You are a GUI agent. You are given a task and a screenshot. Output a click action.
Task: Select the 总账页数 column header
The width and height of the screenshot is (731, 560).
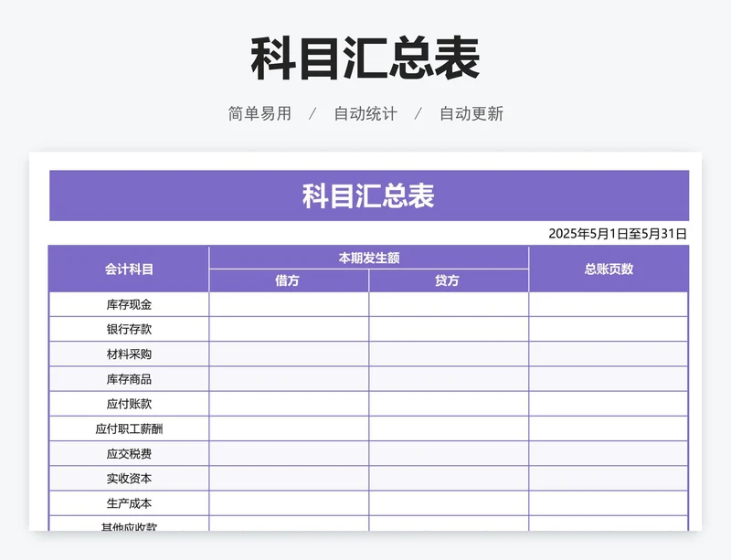click(x=609, y=269)
